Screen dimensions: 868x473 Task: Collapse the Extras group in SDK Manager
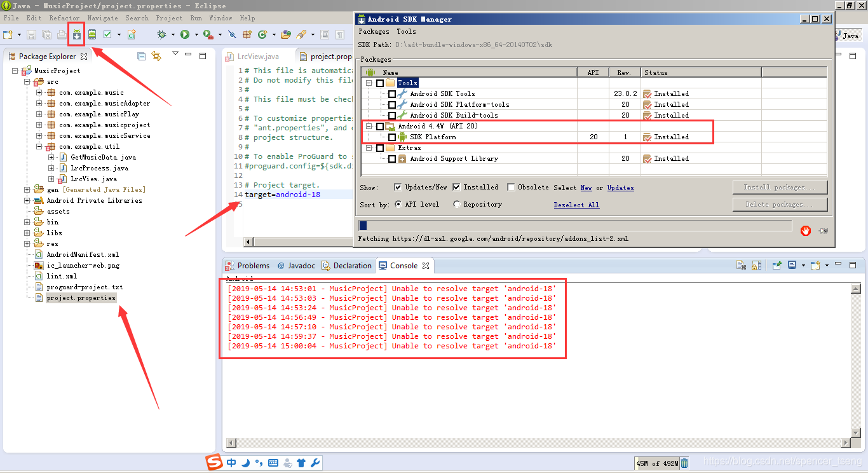(x=369, y=147)
